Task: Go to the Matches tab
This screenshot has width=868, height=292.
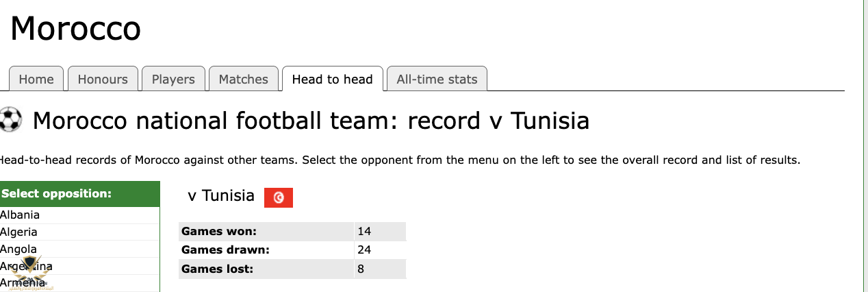Action: pyautogui.click(x=244, y=79)
